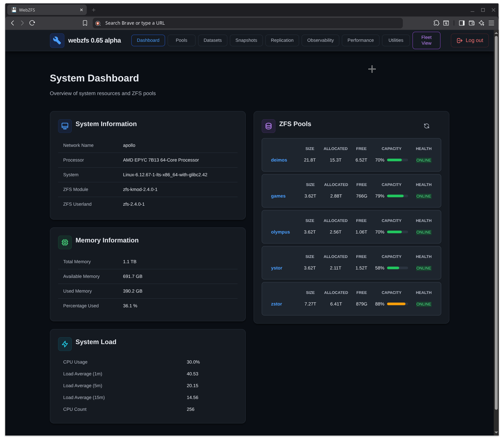Image resolution: width=504 pixels, height=446 pixels.
Task: Open the Replication section
Action: (x=282, y=40)
